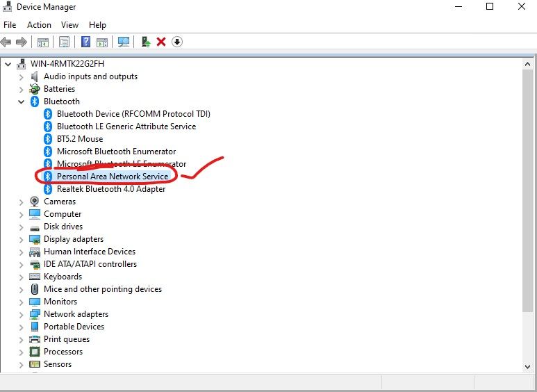Click the Bluetooth icon beside BT5.2 Mouse
Screen dimensions: 537x392
48,139
